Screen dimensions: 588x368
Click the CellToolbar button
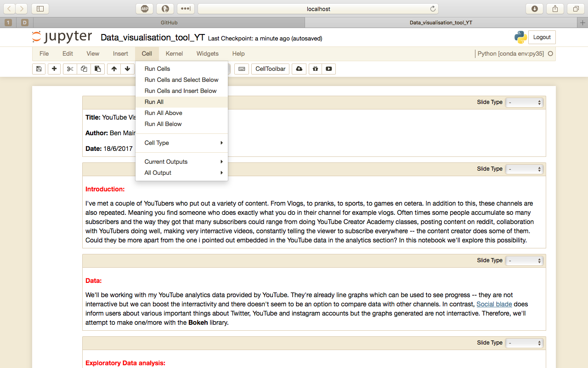[271, 69]
